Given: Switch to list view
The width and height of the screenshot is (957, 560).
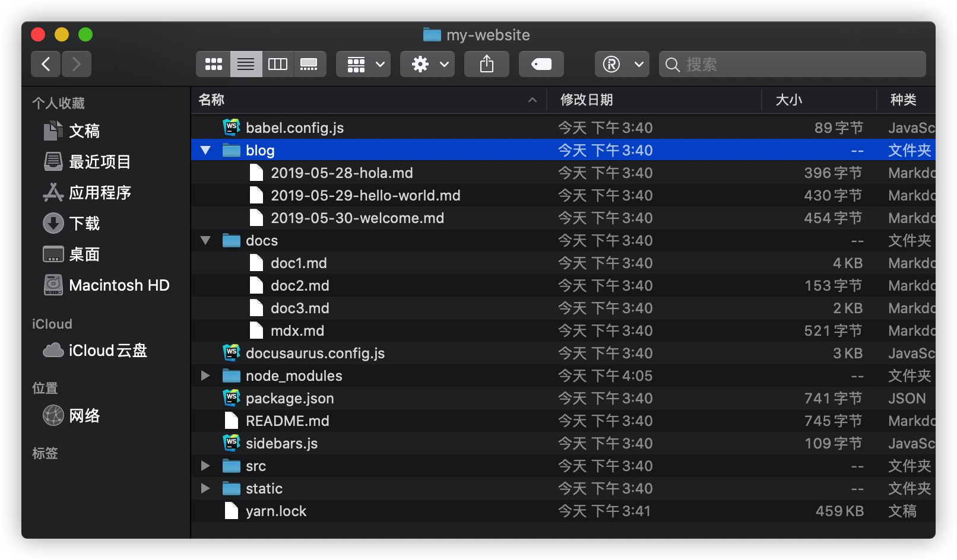Looking at the screenshot, I should tap(246, 64).
